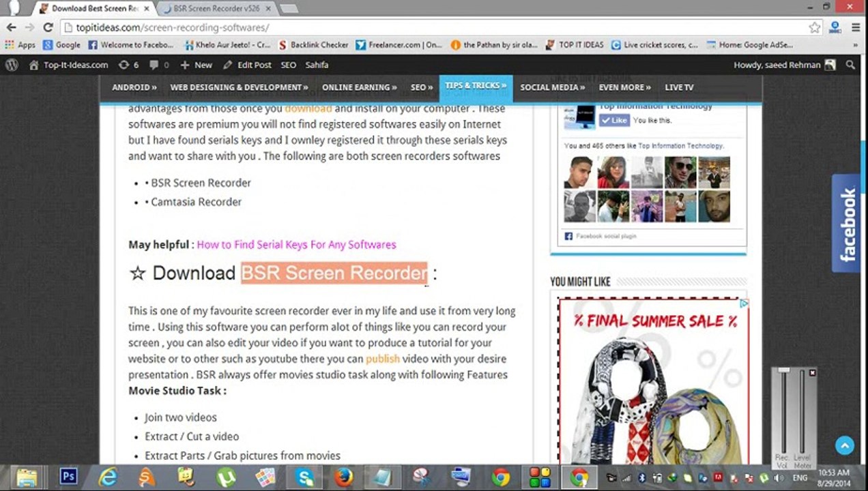Open the Sahifa admin bar item
This screenshot has width=868, height=491.
(317, 65)
